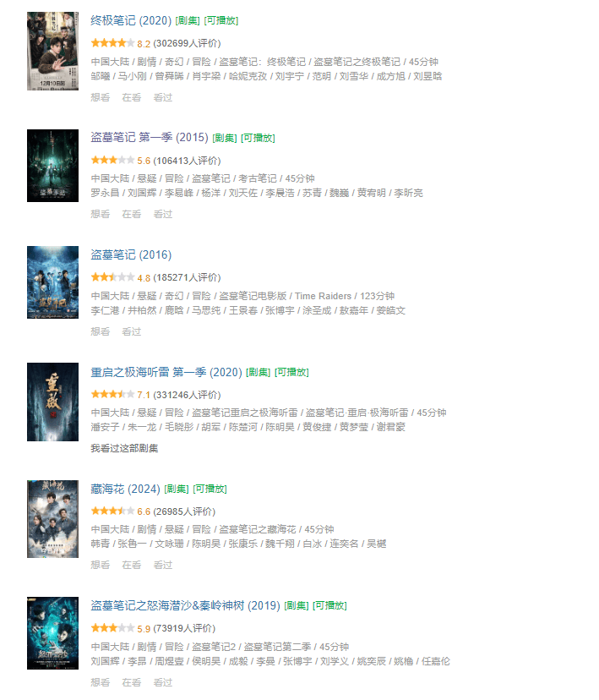The image size is (599, 700).
Task: Mark 终极笔记 as 在看
Action: coord(132,97)
